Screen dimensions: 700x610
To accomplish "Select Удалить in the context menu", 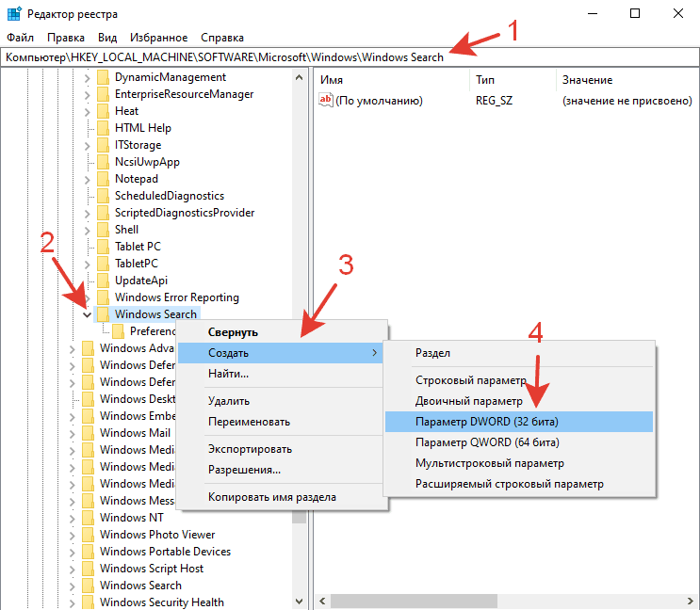I will [281, 401].
